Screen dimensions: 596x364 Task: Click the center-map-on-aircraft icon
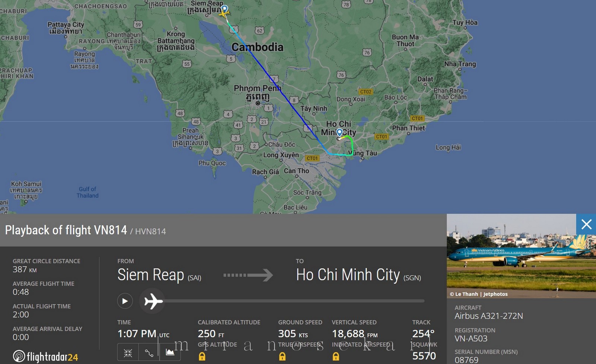point(128,352)
